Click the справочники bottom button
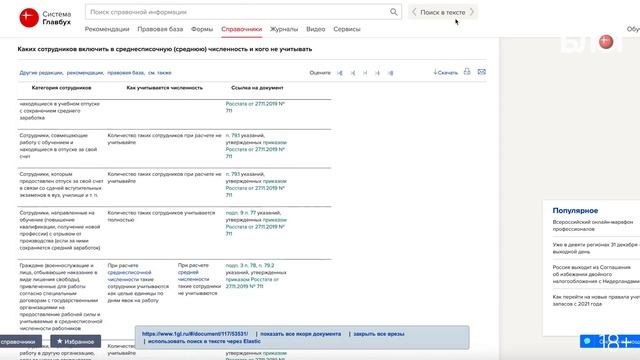 20,341
